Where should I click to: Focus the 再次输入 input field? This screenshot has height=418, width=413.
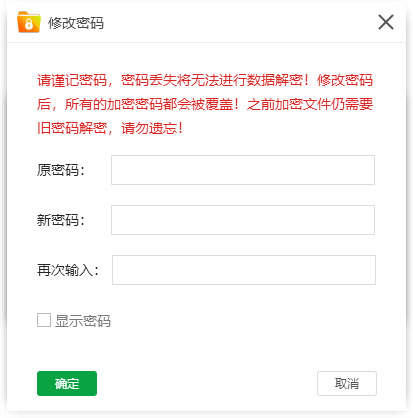point(244,270)
